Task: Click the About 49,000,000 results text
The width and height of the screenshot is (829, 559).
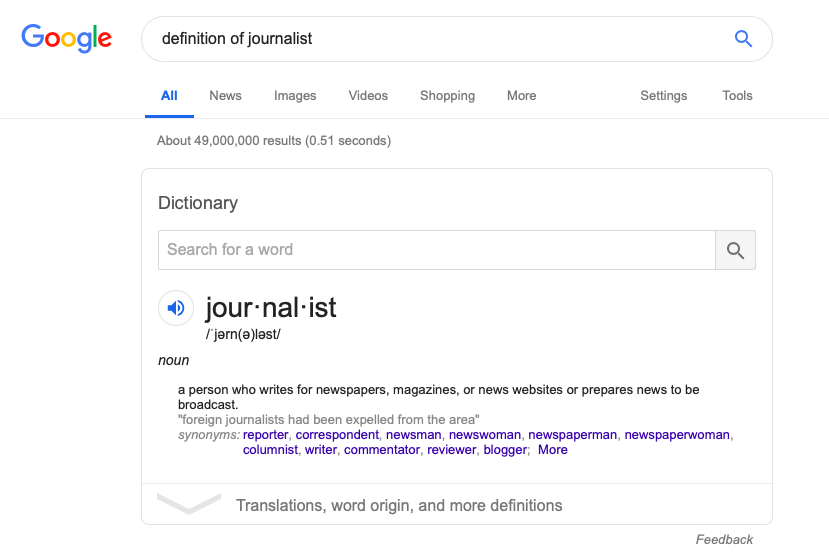Action: [274, 141]
